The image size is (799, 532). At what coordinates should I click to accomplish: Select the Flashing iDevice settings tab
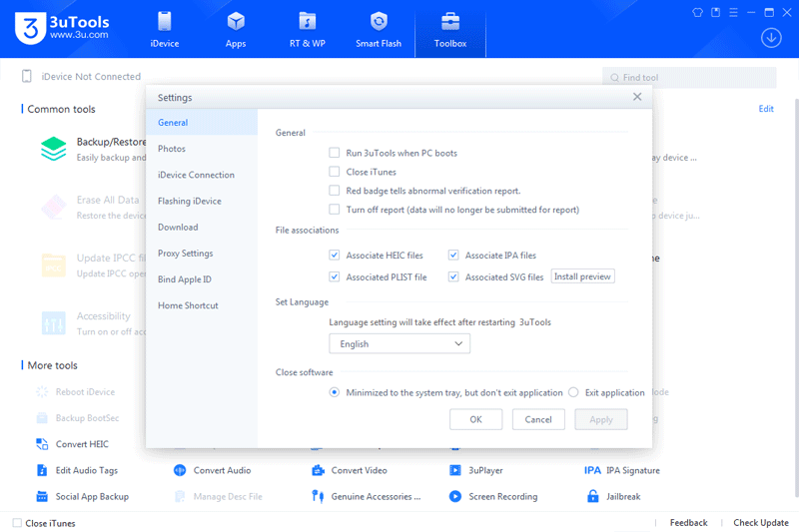click(190, 201)
